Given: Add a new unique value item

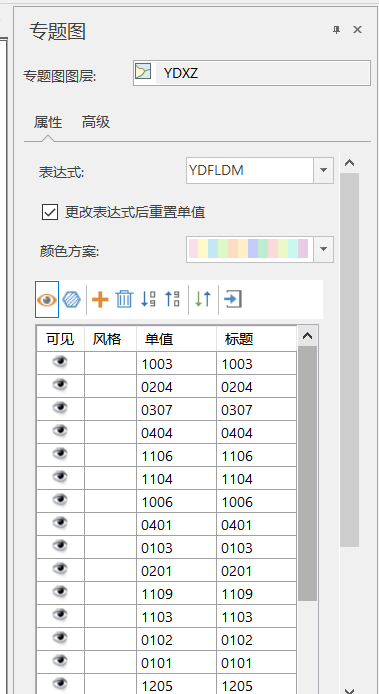Looking at the screenshot, I should [100, 300].
